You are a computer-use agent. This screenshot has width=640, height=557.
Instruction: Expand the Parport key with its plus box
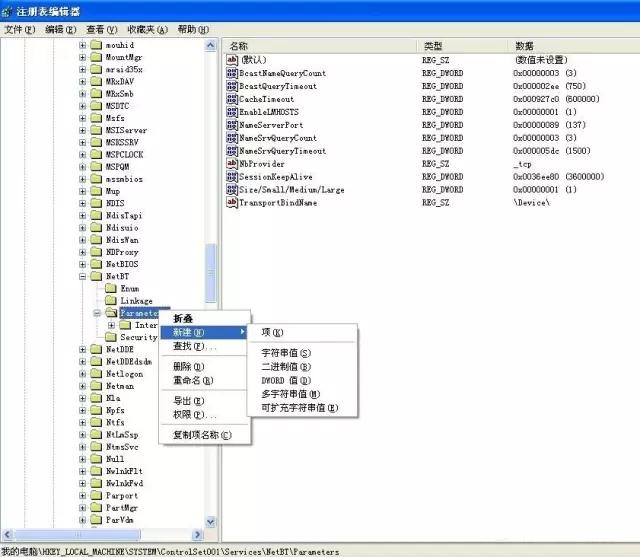[83, 496]
